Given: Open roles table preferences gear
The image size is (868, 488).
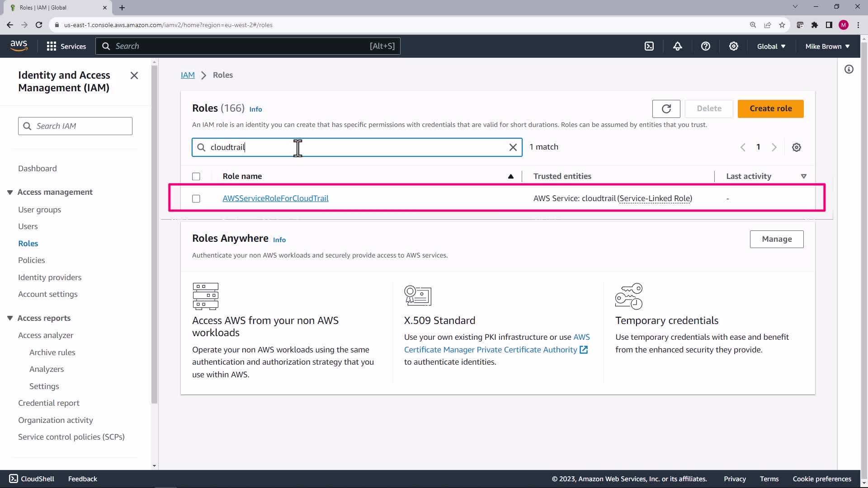Looking at the screenshot, I should point(796,147).
